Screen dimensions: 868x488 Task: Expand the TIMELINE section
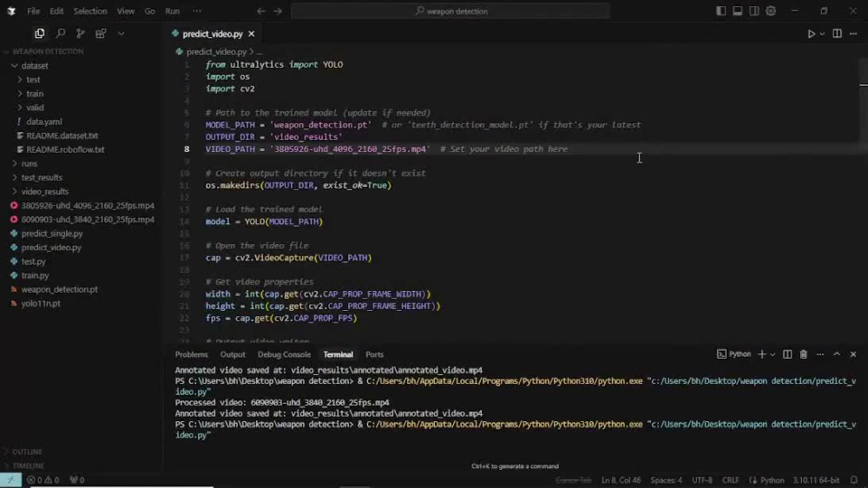(82, 465)
